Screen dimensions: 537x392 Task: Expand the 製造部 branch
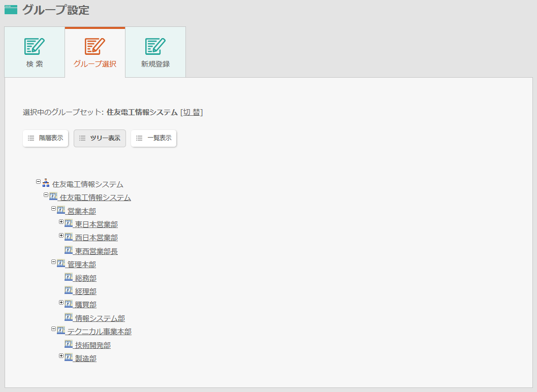coord(61,356)
